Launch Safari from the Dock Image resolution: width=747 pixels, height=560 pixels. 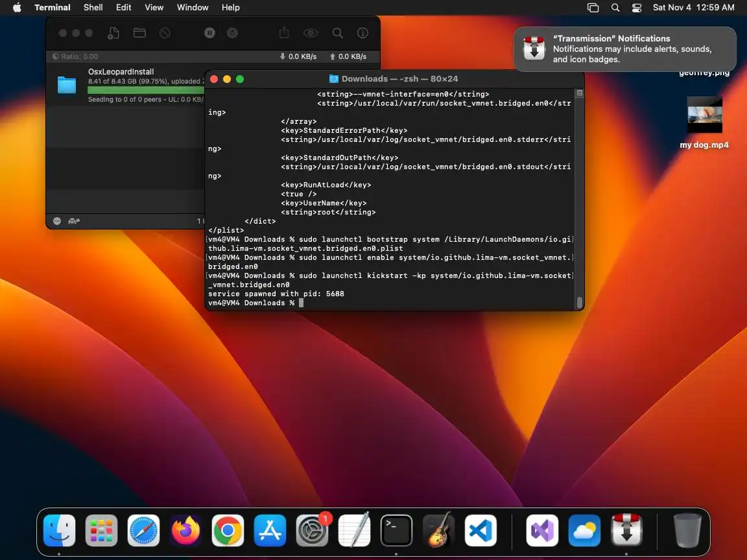tap(143, 530)
